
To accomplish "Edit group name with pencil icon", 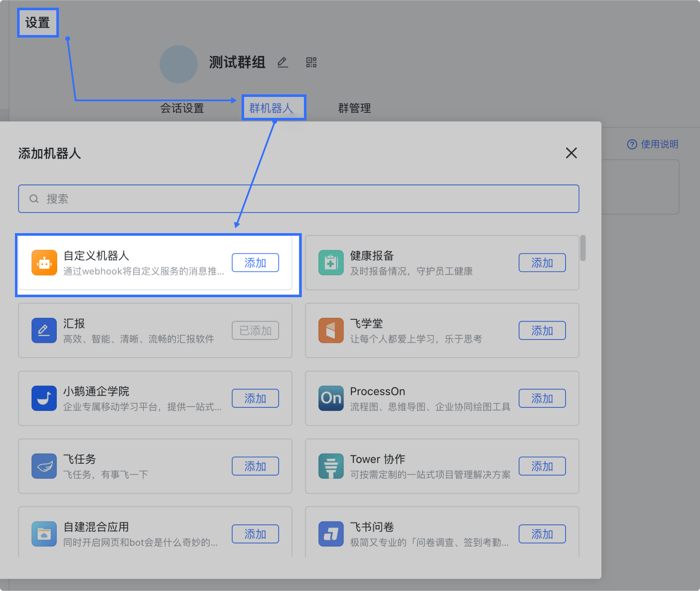I will click(282, 63).
